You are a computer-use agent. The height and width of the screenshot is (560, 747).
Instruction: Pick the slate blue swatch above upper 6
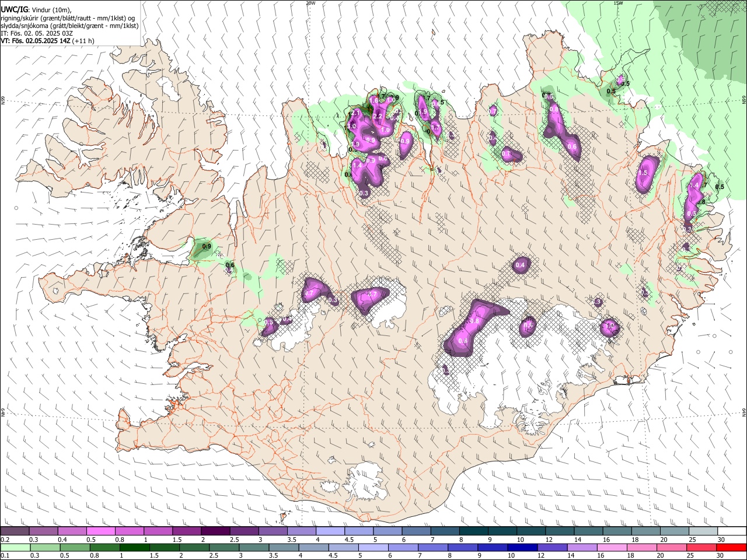[x=416, y=531]
